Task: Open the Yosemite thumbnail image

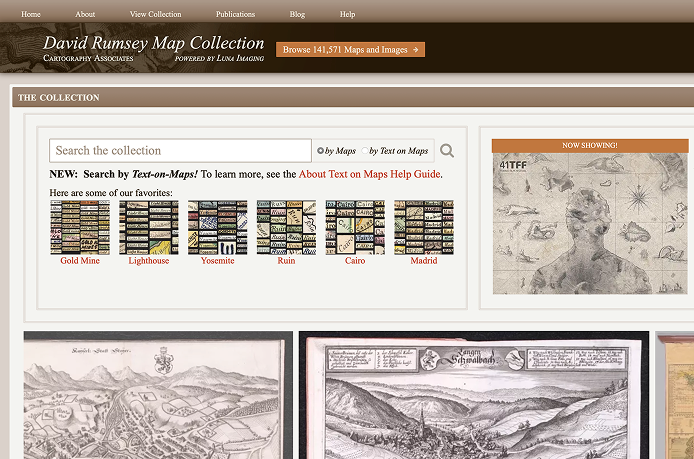Action: pos(218,228)
